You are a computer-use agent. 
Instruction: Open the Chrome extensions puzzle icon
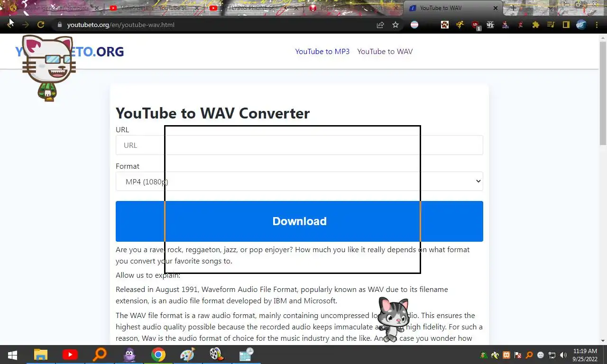536,25
